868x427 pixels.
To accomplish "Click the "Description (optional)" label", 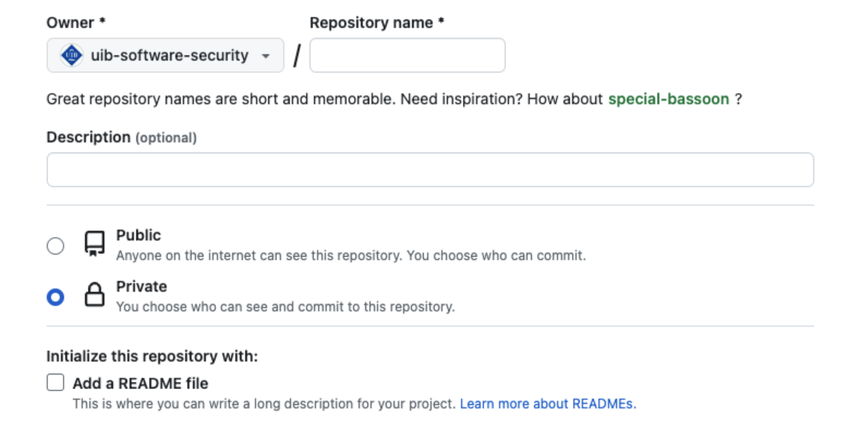I will [122, 137].
